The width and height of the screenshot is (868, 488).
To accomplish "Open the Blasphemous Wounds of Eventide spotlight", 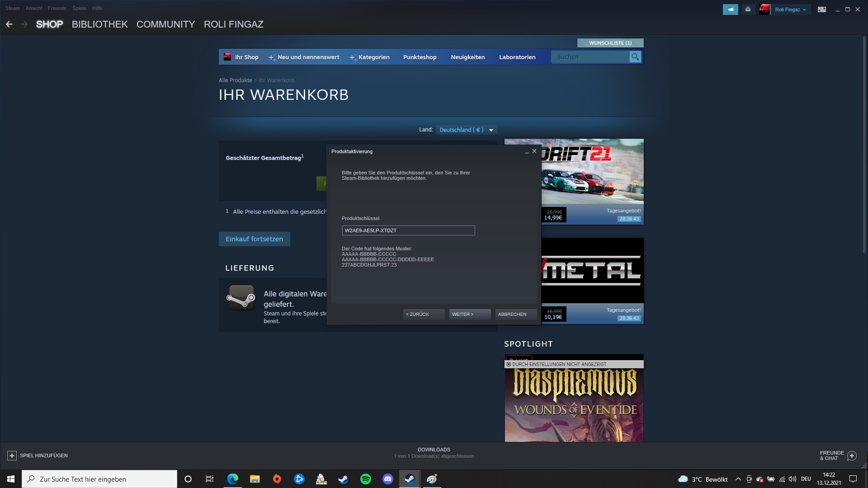I will pos(574,398).
